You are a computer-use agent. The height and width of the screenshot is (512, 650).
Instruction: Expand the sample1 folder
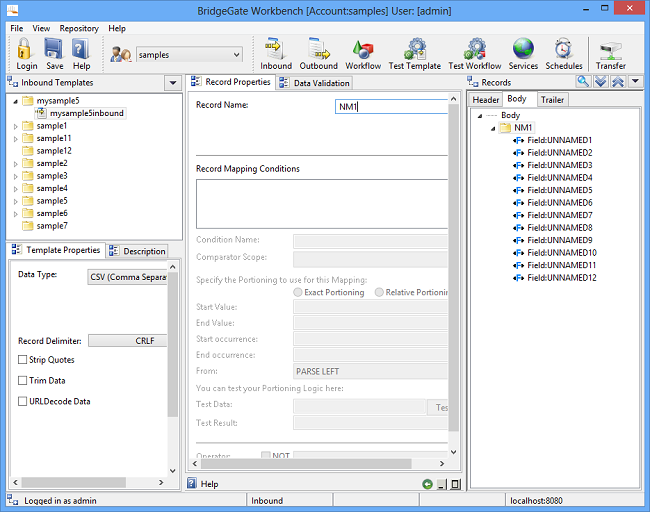[16, 126]
